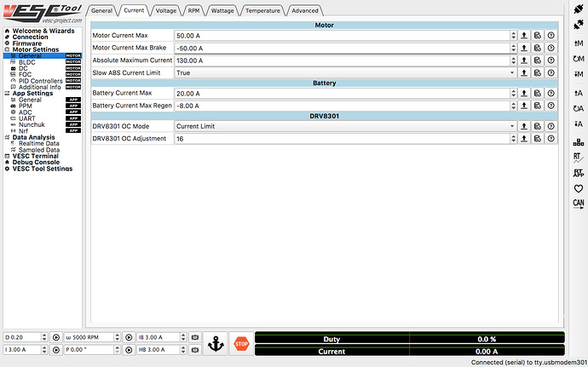Click the anchor brake icon
Screen dimensions: 588x367
point(216,344)
